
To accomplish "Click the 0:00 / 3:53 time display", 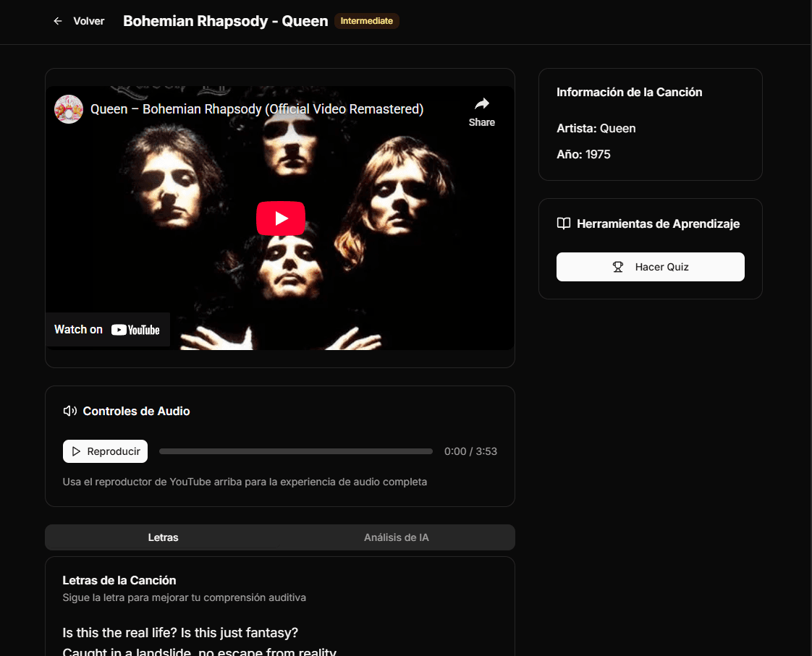I will coord(470,451).
